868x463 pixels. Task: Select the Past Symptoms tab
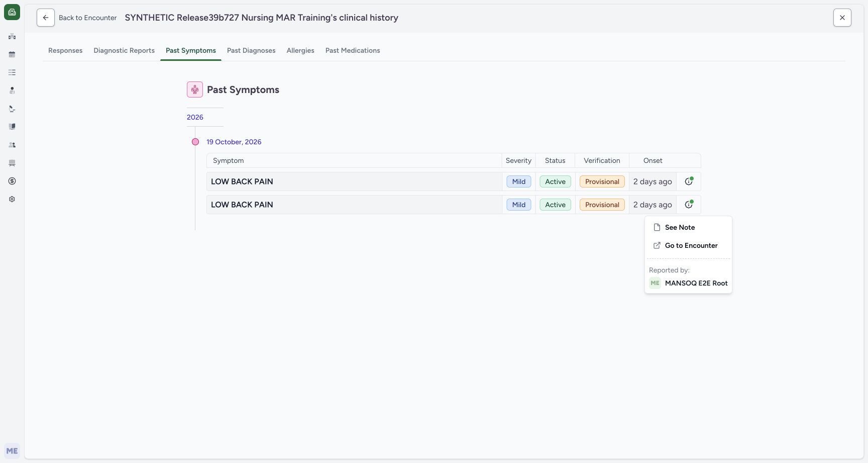(191, 50)
